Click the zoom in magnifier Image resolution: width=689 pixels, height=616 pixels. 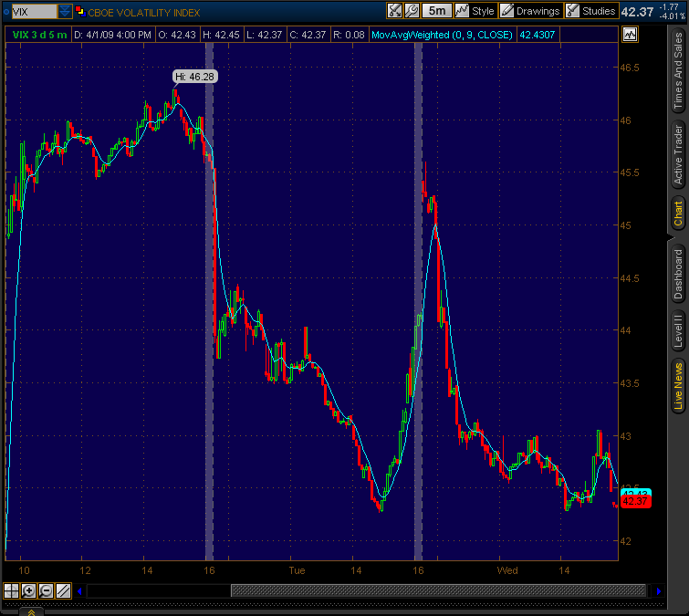(x=28, y=591)
